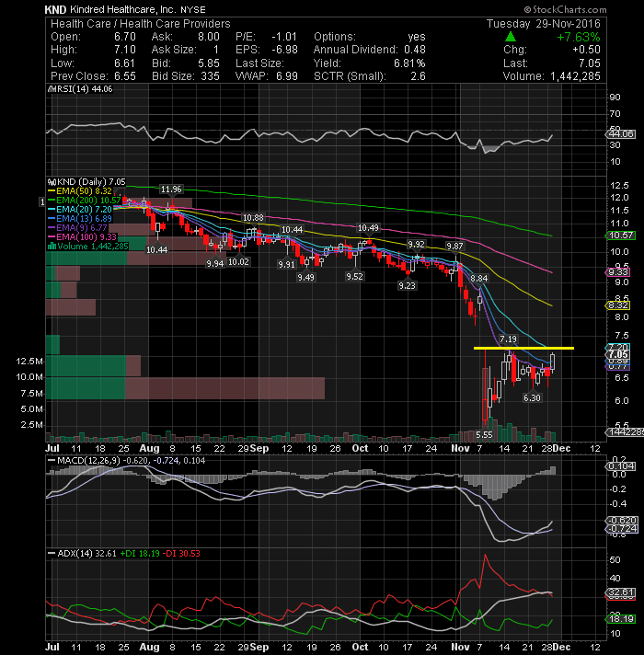Click the 9.91 trough price label
Screen dimensions: 644x655
point(286,264)
